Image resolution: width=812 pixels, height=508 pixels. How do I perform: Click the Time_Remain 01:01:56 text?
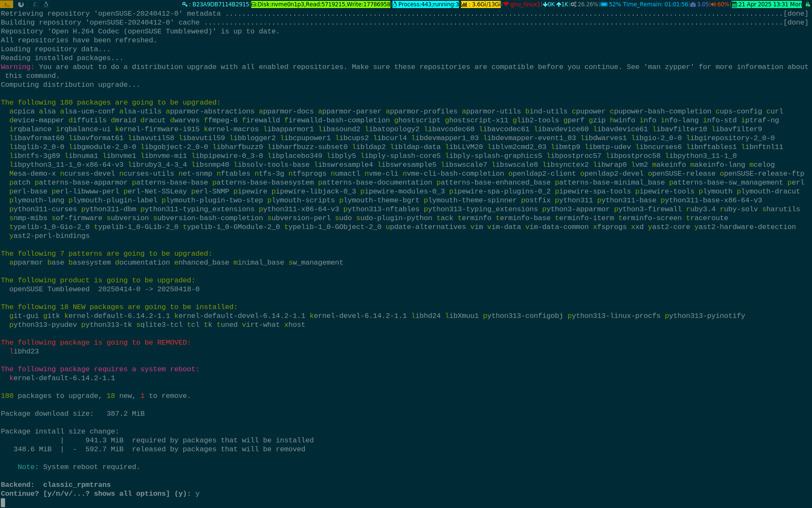coord(655,4)
